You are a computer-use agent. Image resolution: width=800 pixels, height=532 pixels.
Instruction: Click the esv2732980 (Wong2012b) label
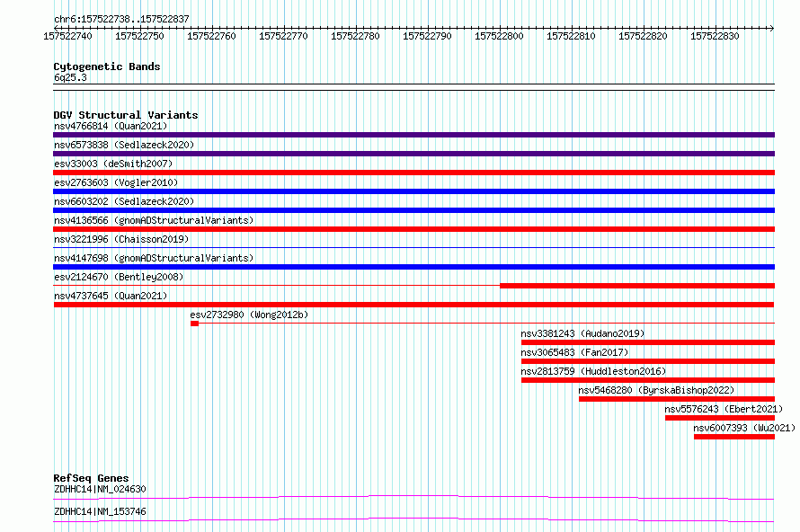pyautogui.click(x=249, y=315)
